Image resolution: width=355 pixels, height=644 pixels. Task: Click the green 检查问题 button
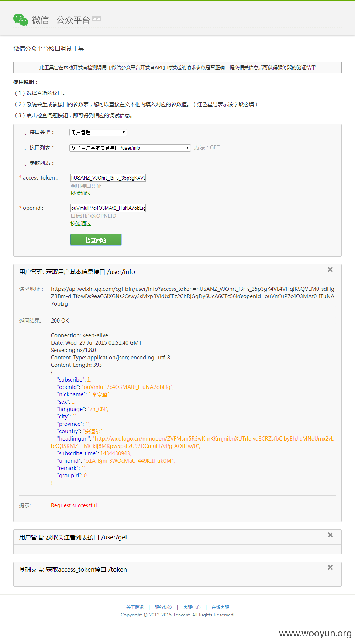[x=96, y=240]
